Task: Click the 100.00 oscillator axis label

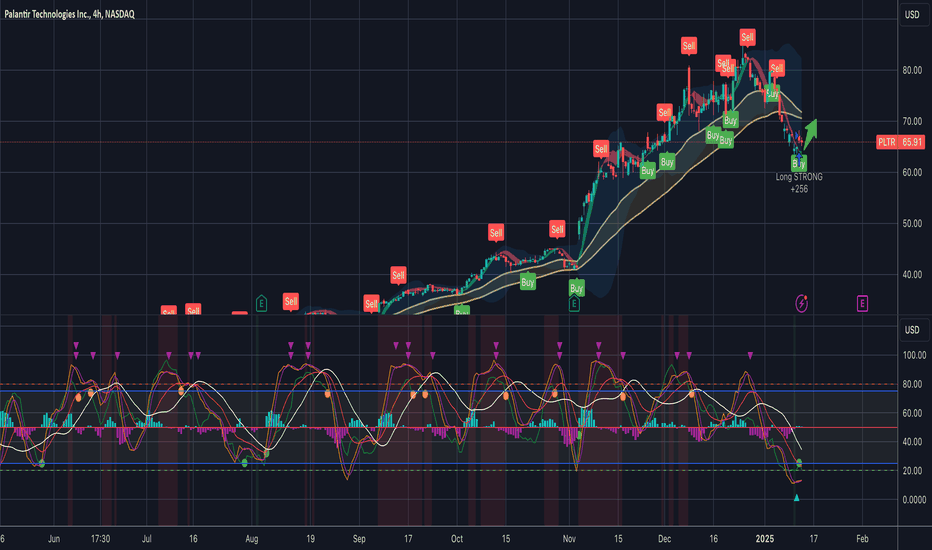Action: pos(914,355)
